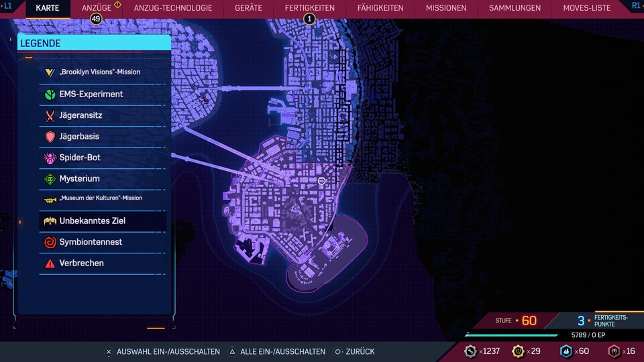Toggle Mysterium markers on the map
Image resolution: width=644 pixels, height=362 pixels.
pyautogui.click(x=103, y=179)
